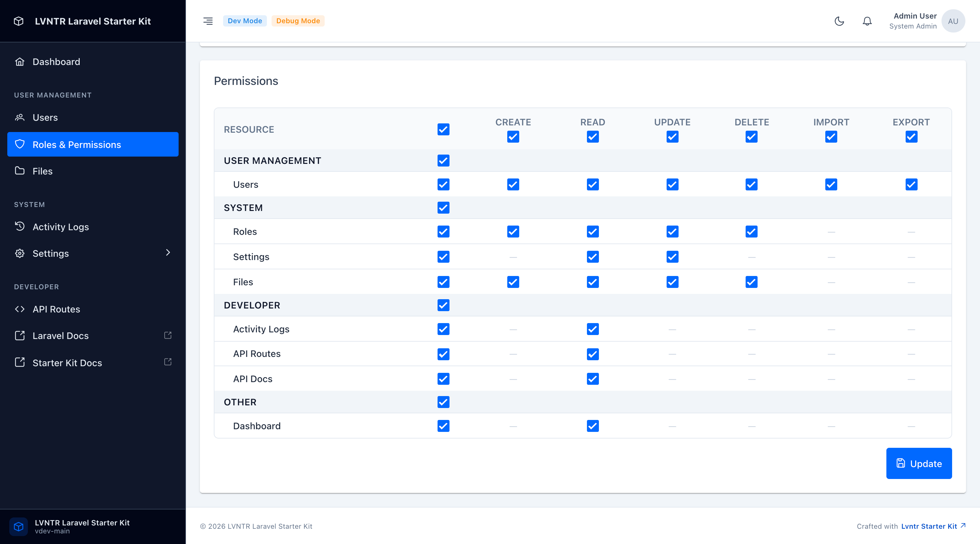
Task: Toggle dark mode moon icon
Action: coord(839,21)
